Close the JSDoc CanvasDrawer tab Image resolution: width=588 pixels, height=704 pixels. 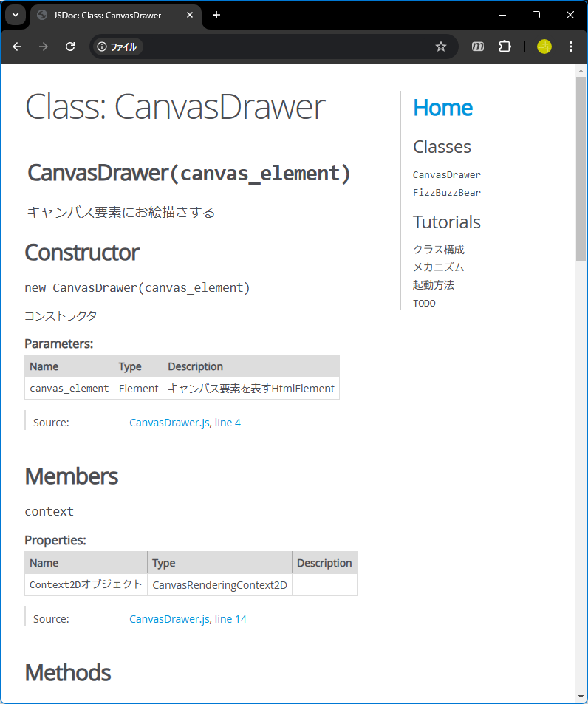[190, 15]
